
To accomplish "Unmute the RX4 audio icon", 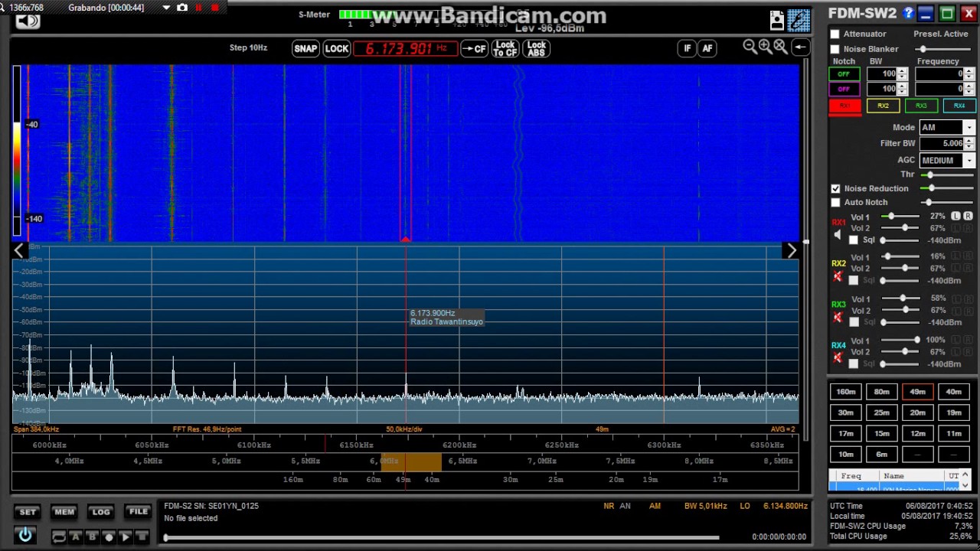I will 838,358.
